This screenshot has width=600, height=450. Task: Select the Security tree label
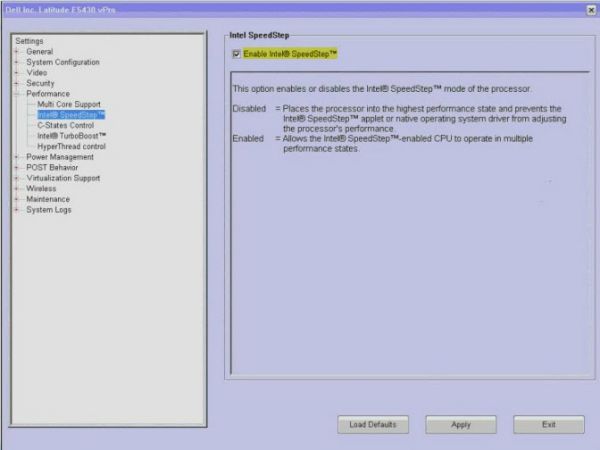[40, 83]
